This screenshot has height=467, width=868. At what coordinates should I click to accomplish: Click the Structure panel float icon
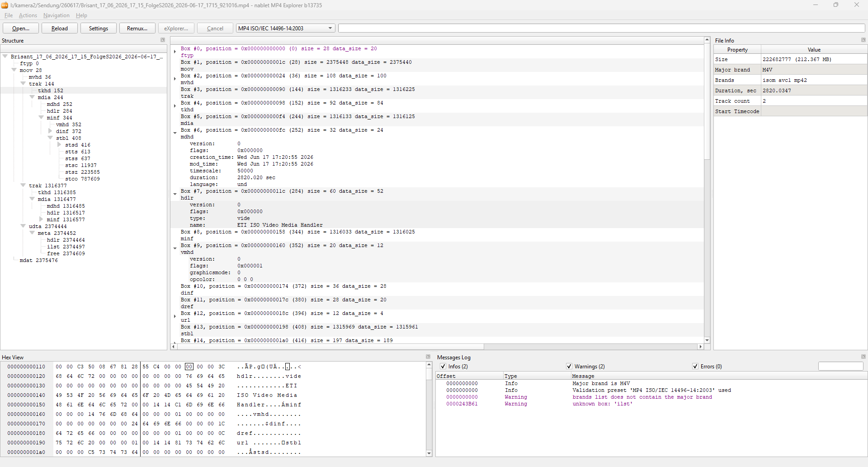click(x=163, y=40)
